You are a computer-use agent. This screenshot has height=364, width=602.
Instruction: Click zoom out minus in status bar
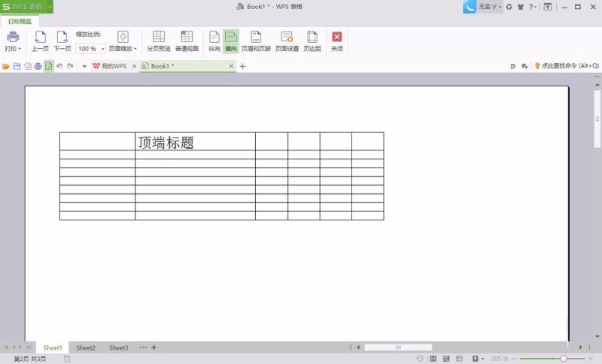click(x=514, y=359)
